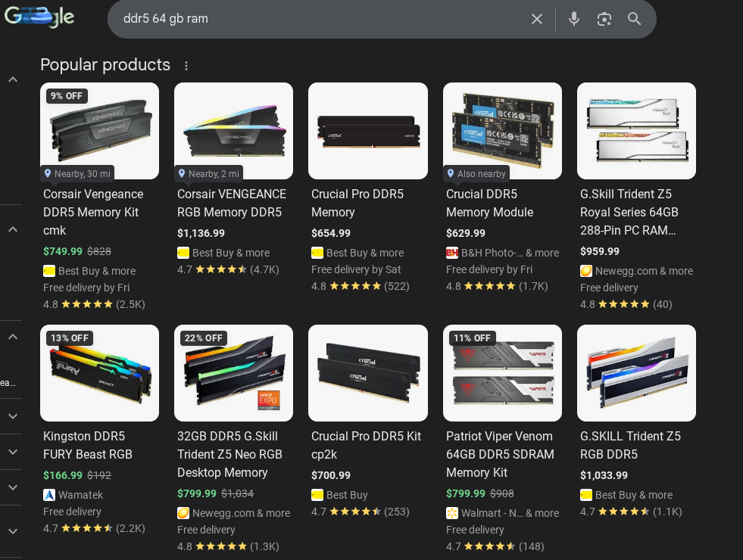Click the 9% OFF discount badge

click(67, 96)
